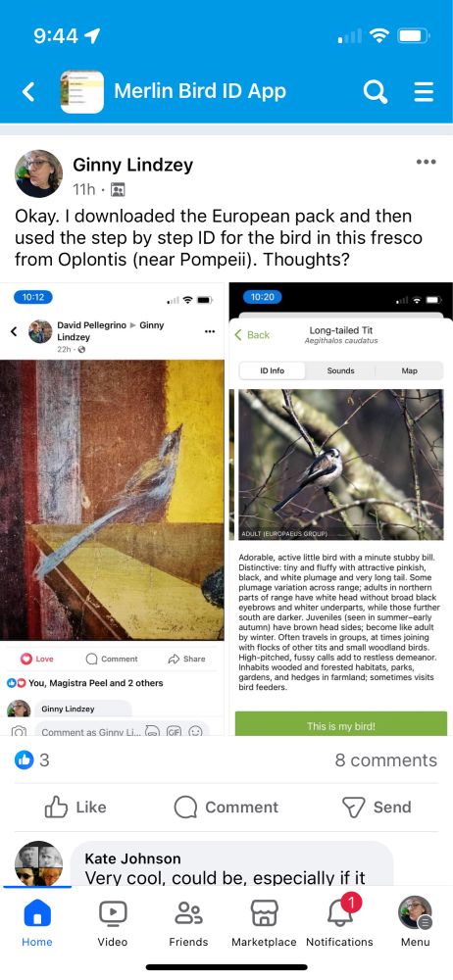Open the attached fresco screenshot image
453x980 pixels.
pyautogui.click(x=112, y=508)
